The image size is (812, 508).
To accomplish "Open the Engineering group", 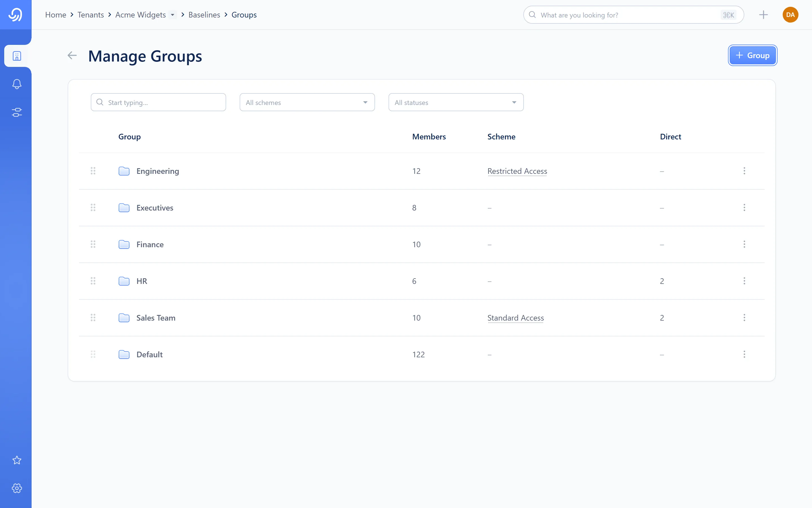I will coord(158,171).
